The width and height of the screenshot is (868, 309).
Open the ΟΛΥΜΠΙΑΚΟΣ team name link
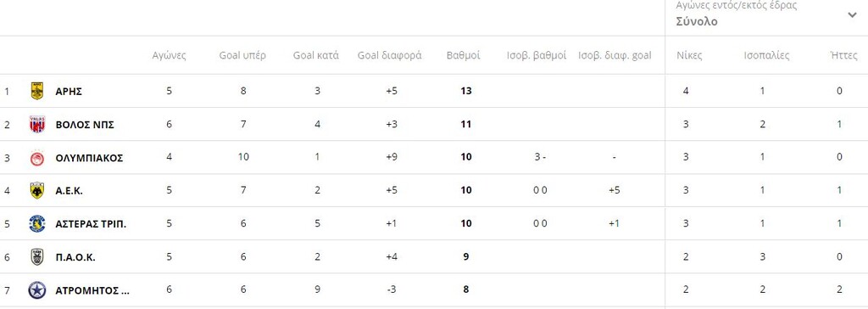point(89,158)
